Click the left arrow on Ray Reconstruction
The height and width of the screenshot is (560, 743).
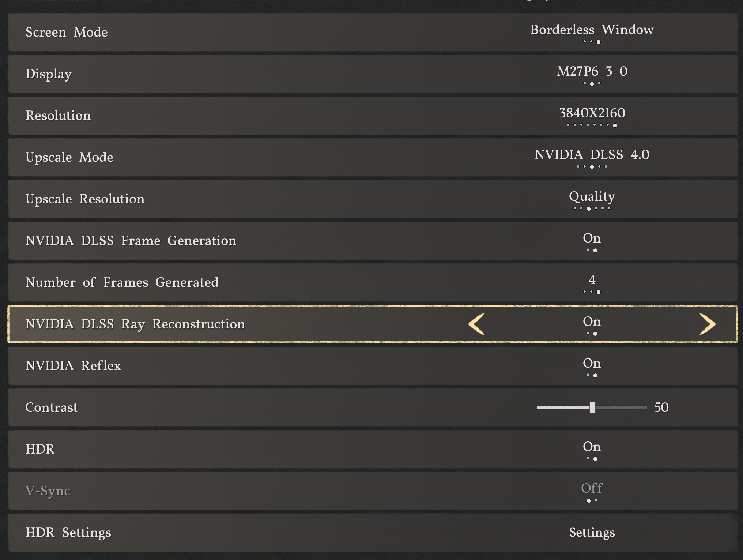click(x=477, y=324)
